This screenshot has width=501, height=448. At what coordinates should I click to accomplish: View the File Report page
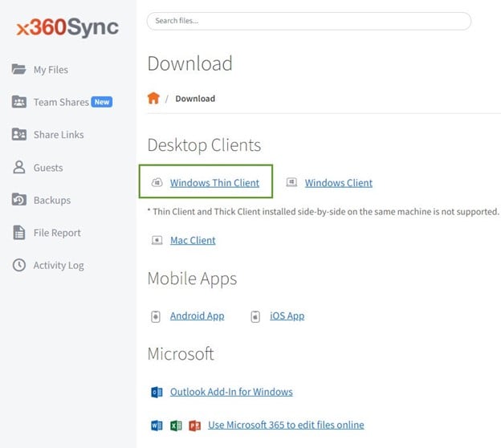point(56,233)
